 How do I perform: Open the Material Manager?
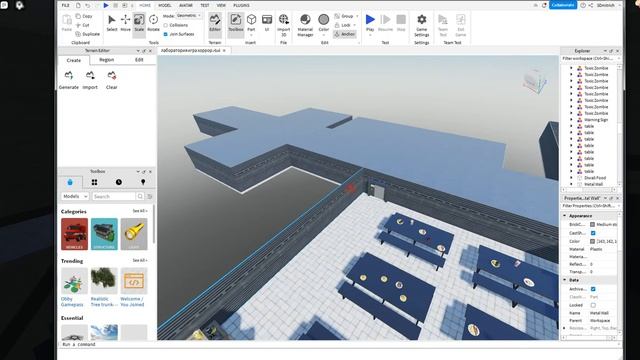[305, 24]
